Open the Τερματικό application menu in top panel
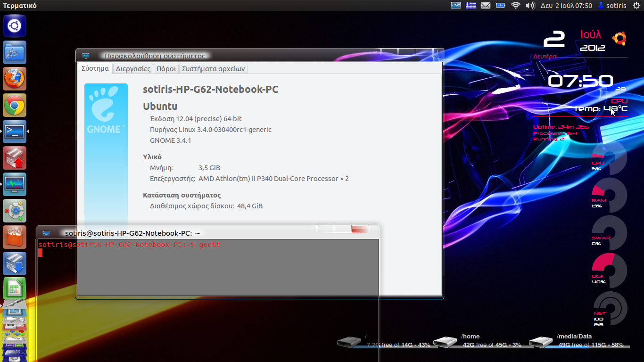644x362 pixels. (20, 6)
